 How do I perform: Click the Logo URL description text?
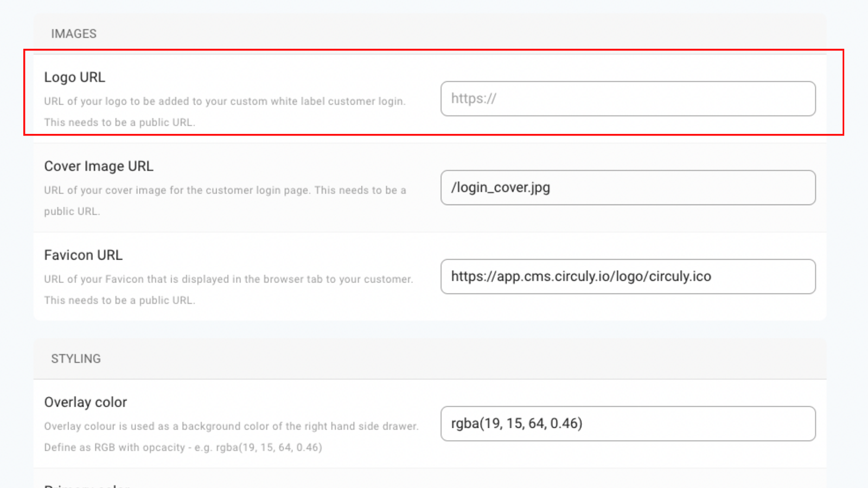(x=225, y=101)
